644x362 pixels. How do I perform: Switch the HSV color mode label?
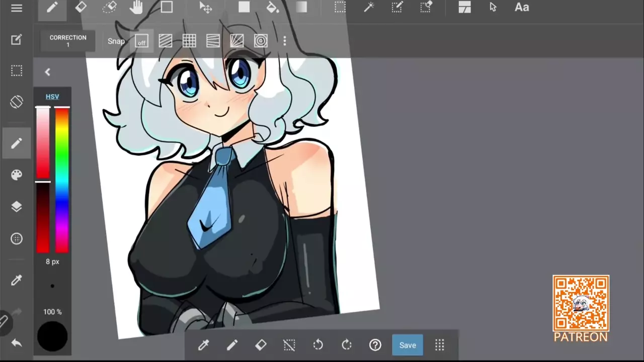[52, 97]
